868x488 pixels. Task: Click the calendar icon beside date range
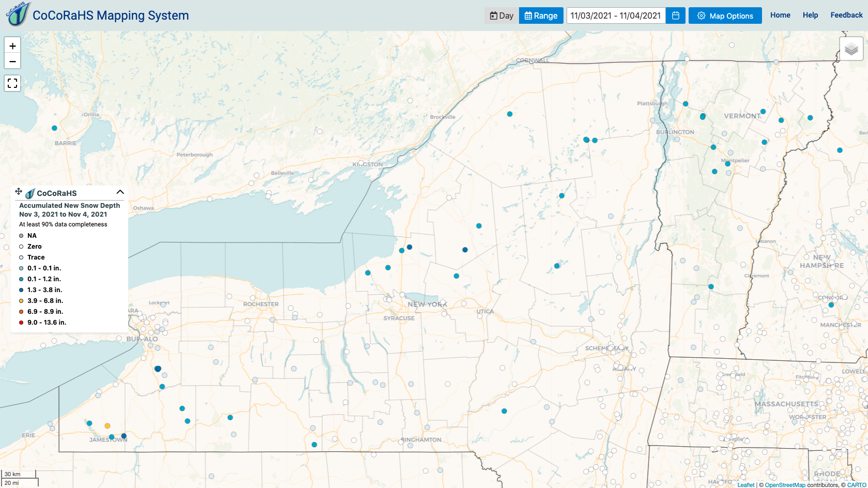[x=675, y=16]
